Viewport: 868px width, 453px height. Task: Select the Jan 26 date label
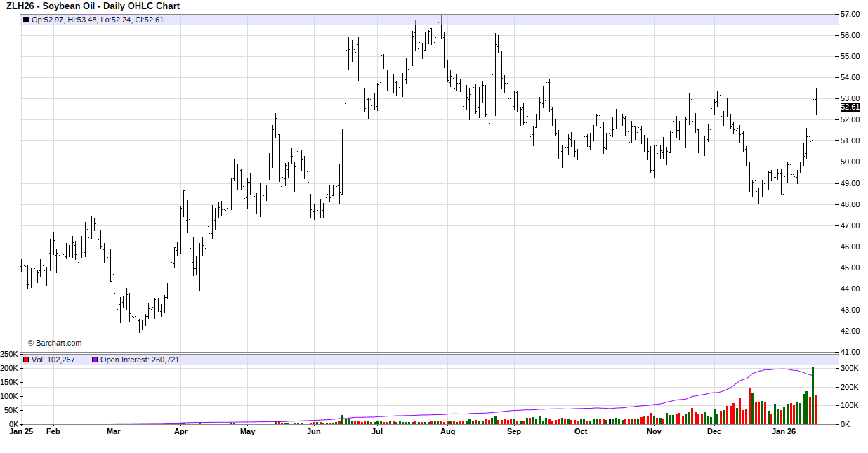(784, 432)
